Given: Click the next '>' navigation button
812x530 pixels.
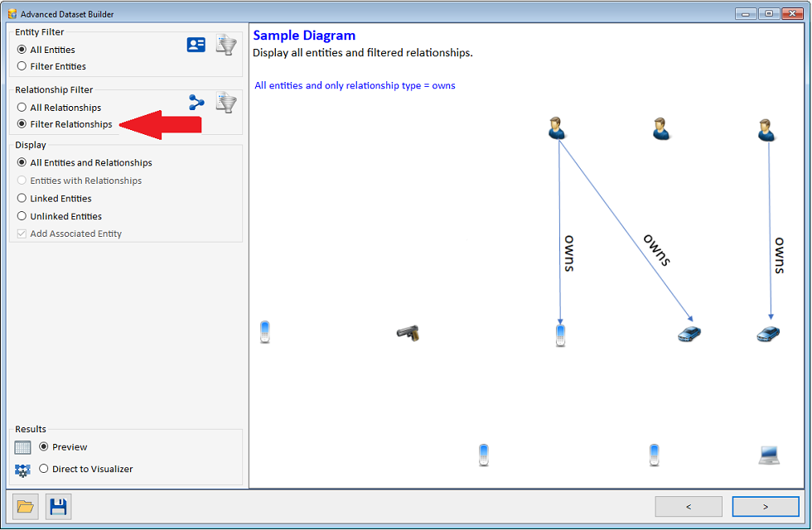Looking at the screenshot, I should 766,506.
